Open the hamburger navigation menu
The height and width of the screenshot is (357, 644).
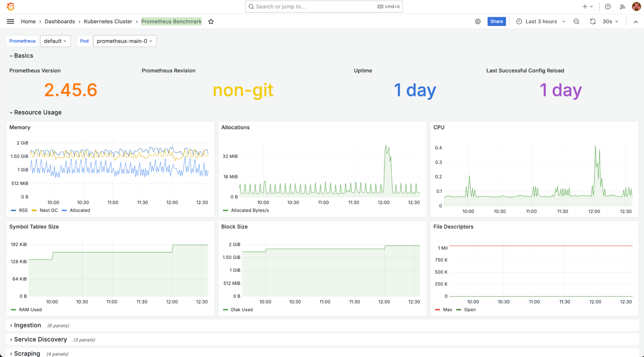pyautogui.click(x=10, y=22)
